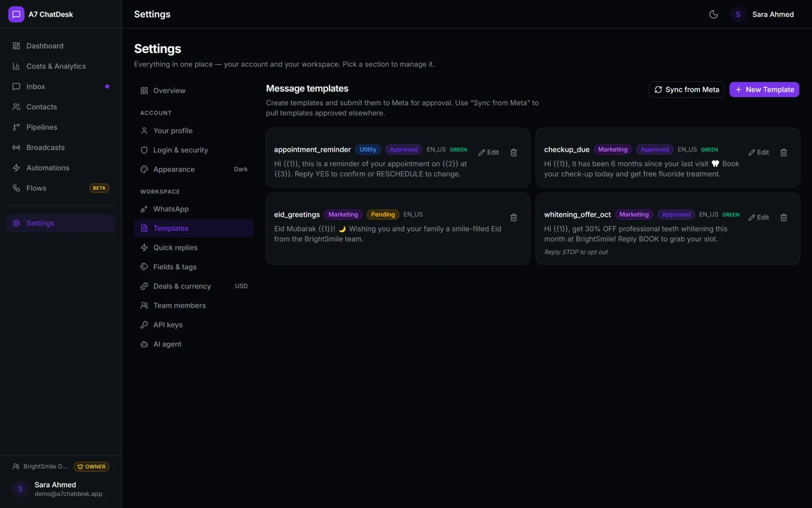Open Deals & currency settings
Screen dimensions: 812x508
click(194, 286)
